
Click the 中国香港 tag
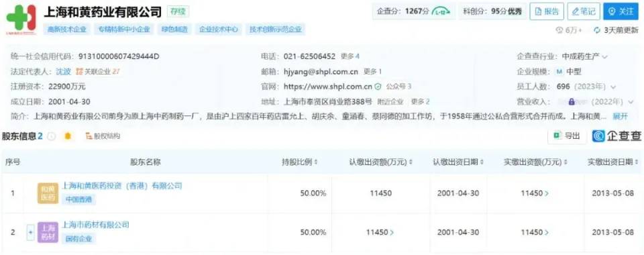coord(79,200)
